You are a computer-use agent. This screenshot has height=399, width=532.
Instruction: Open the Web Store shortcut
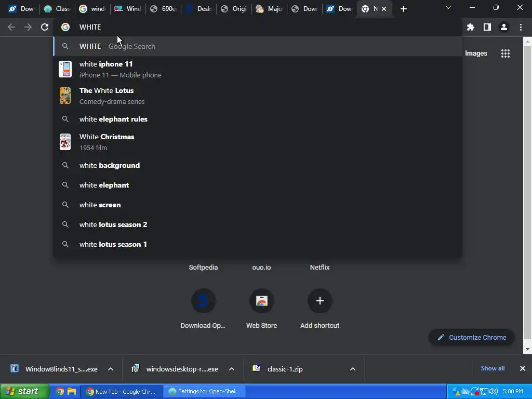pos(262,309)
